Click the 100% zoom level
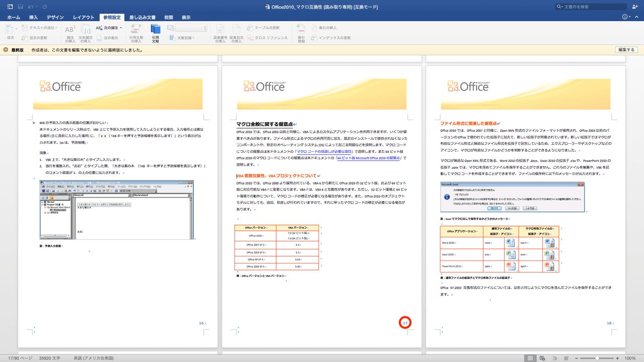Screen dimensions: 644x362 (629, 358)
